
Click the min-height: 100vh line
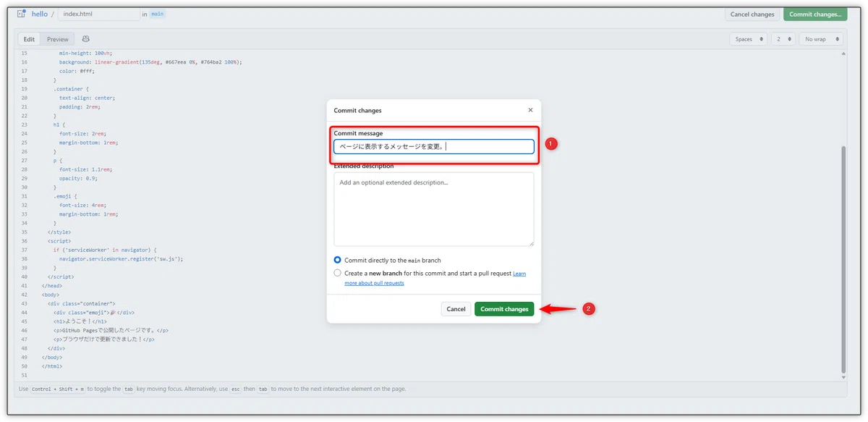86,53
